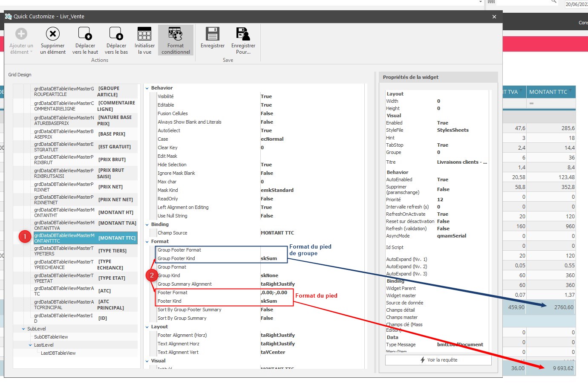Screen dimensions: 588x388
Task: Collapse the LastLevel tree node
Action: 31,345
